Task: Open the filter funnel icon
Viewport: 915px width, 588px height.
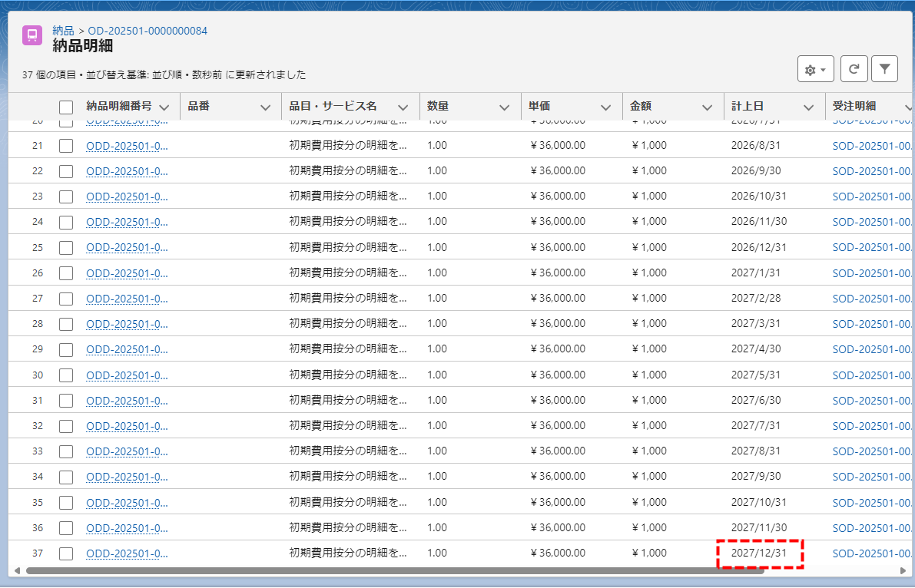Action: pyautogui.click(x=884, y=69)
